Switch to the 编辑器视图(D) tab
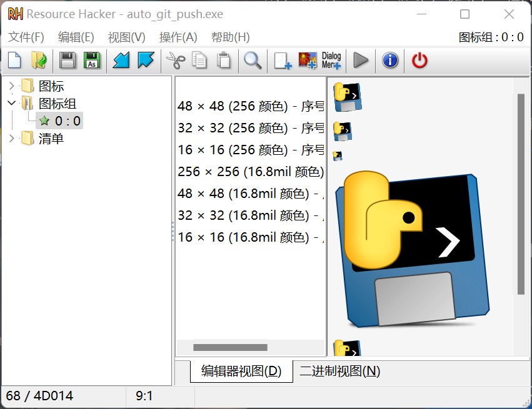 tap(241, 372)
